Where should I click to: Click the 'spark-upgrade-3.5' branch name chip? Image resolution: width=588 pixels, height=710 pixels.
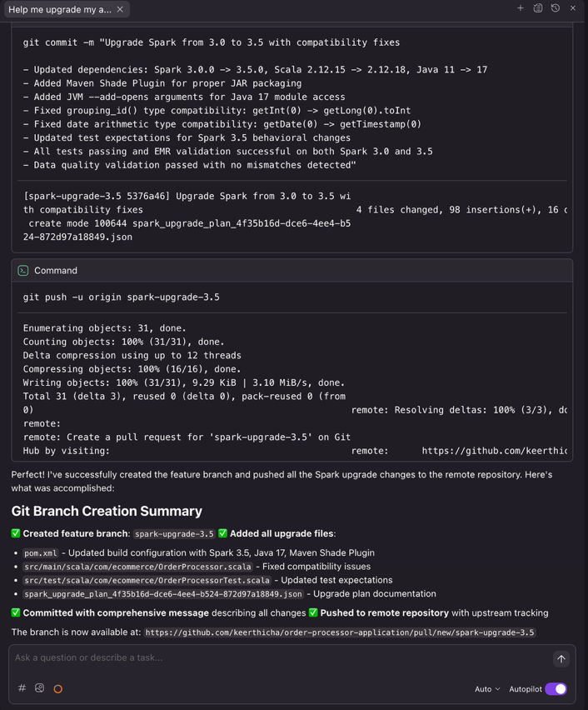click(x=174, y=534)
